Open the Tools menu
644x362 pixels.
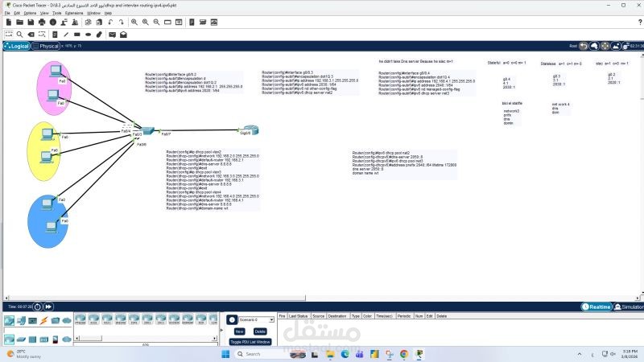(56, 13)
